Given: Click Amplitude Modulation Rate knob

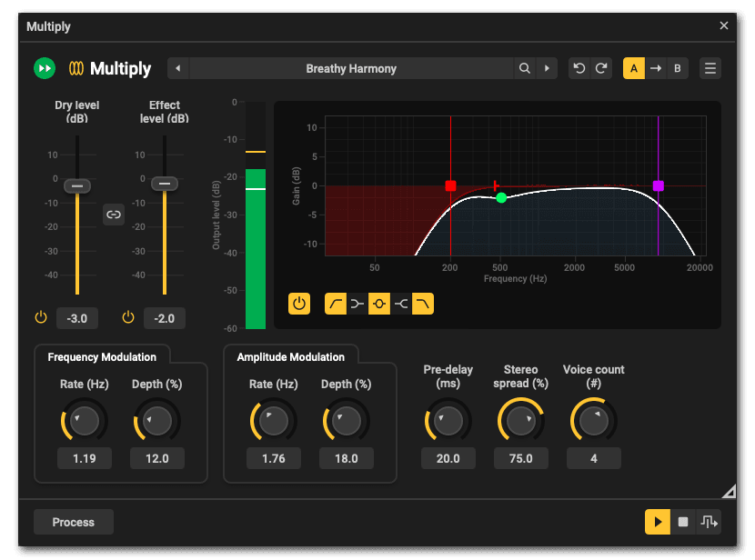Looking at the screenshot, I should tap(274, 421).
